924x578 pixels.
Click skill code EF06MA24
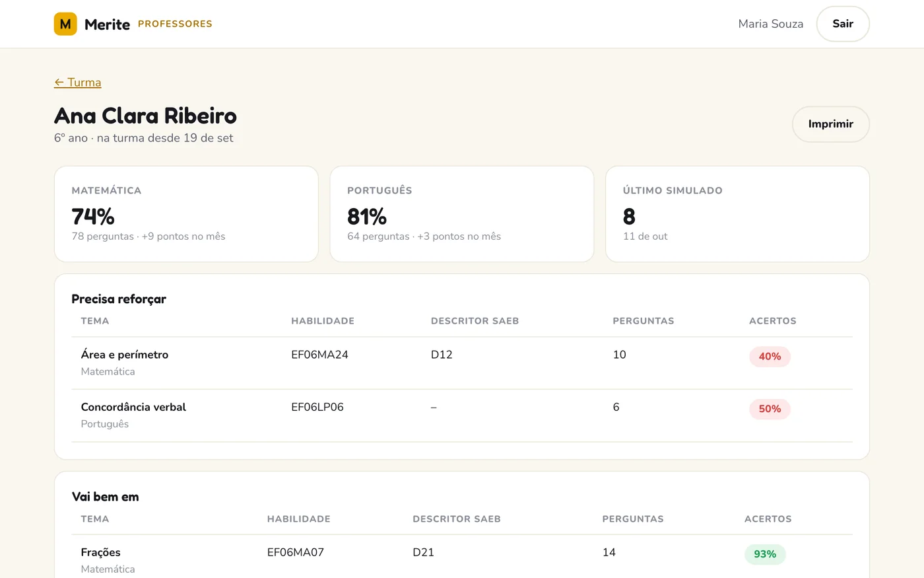(x=319, y=355)
